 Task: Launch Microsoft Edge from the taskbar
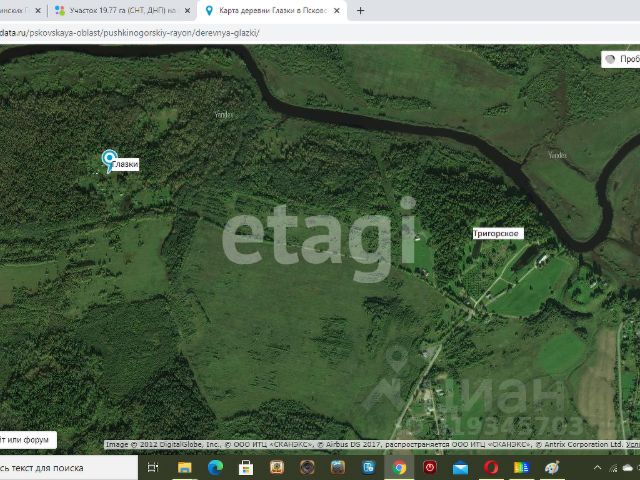point(215,468)
